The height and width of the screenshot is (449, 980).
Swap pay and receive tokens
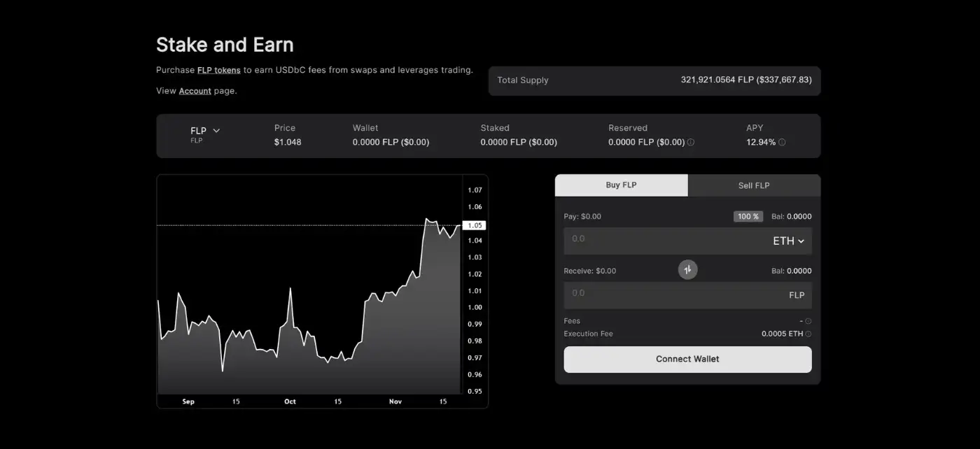687,269
